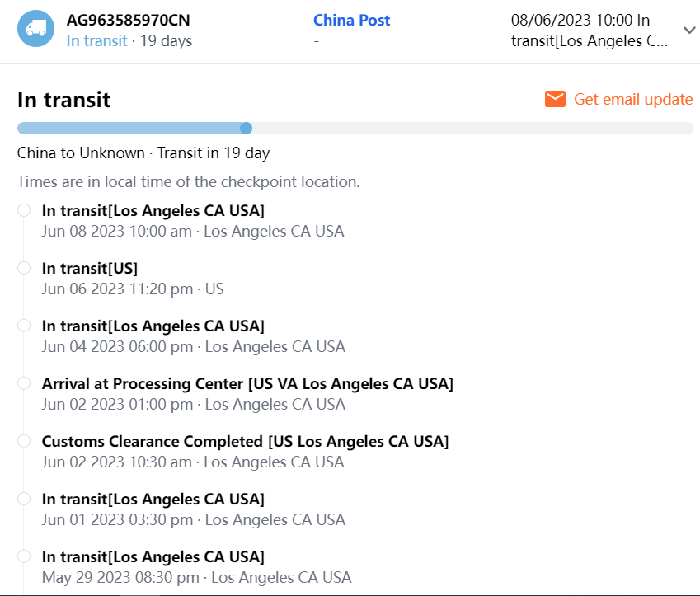The width and height of the screenshot is (700, 596).
Task: Click the Arrival at Processing Center marker
Action: pyautogui.click(x=24, y=383)
